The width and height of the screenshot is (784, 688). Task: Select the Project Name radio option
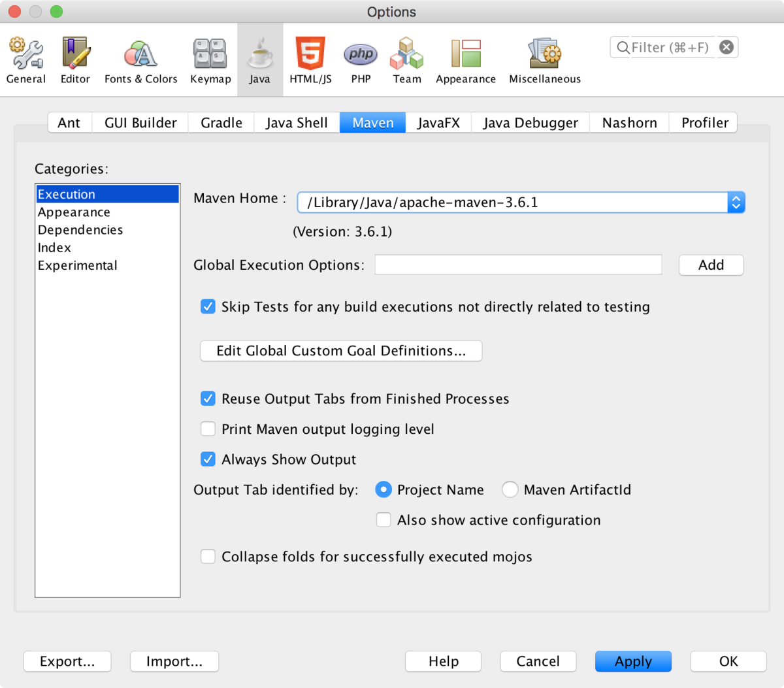(384, 489)
